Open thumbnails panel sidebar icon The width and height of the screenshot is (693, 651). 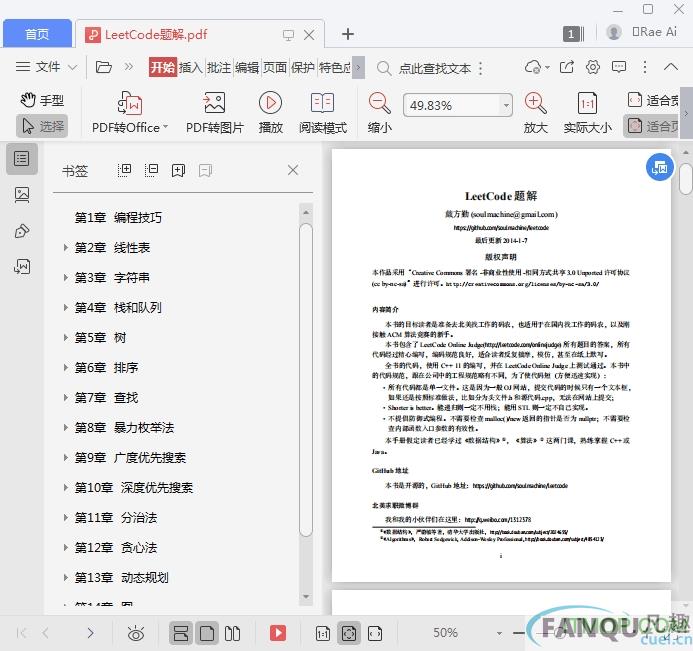22,194
